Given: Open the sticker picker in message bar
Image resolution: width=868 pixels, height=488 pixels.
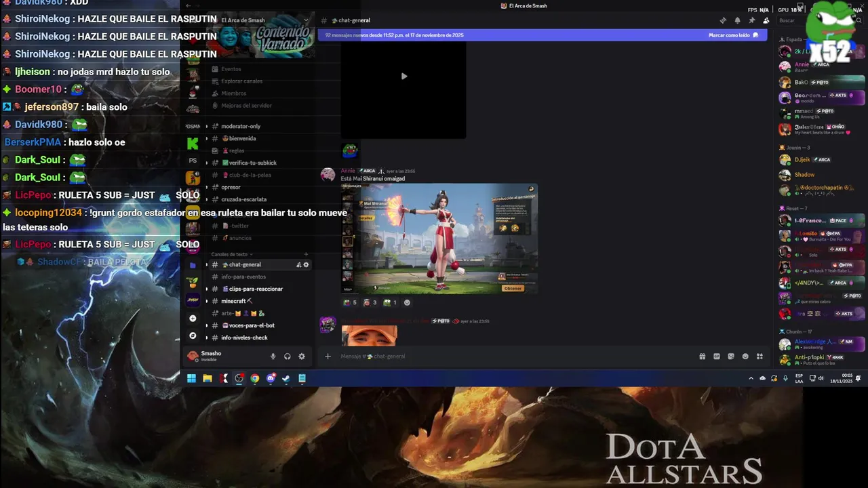Looking at the screenshot, I should pos(731,357).
